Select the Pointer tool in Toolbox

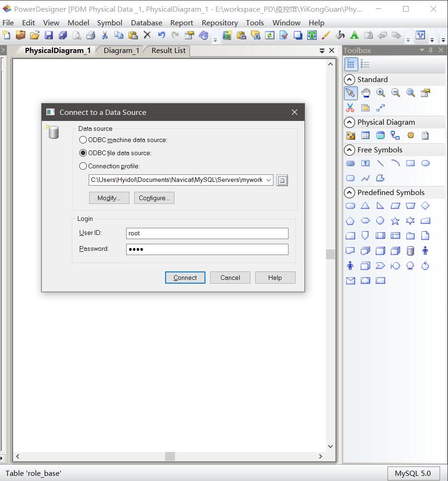click(351, 93)
